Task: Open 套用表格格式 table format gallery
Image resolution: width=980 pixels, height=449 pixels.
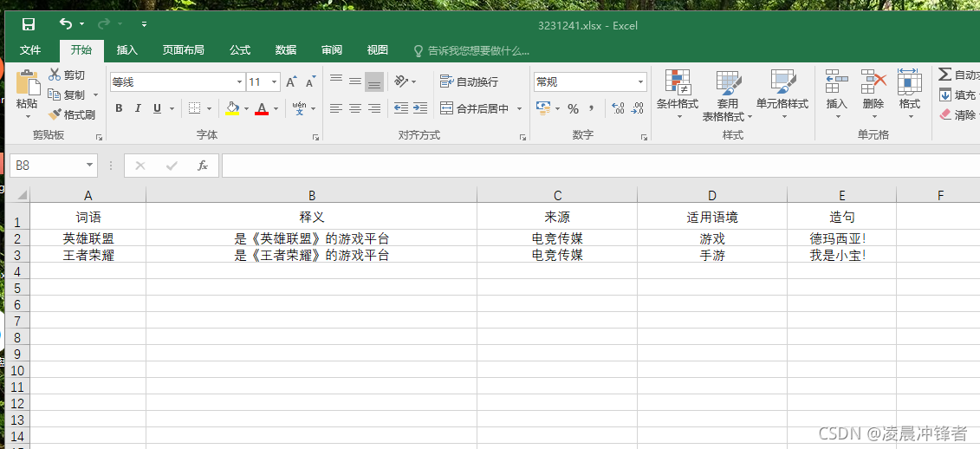Action: pyautogui.click(x=728, y=95)
